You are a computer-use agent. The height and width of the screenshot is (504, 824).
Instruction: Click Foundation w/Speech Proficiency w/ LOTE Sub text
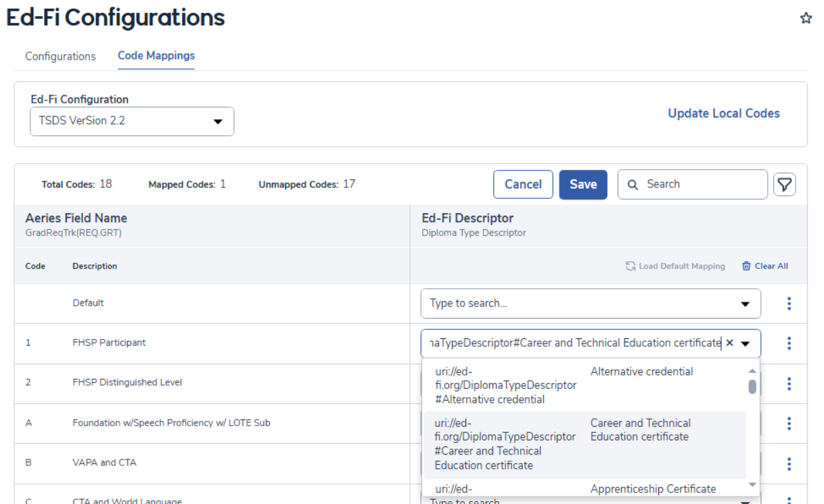171,423
